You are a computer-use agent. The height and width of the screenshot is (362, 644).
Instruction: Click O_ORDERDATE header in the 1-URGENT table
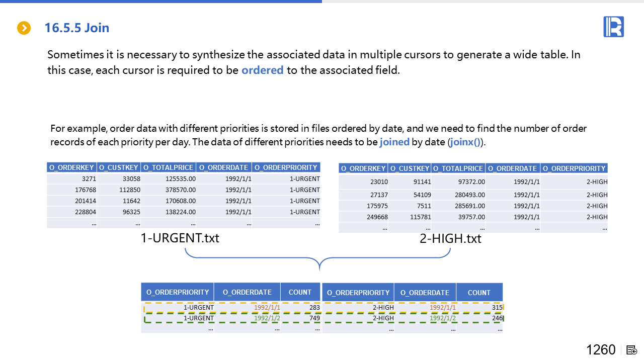(x=223, y=167)
